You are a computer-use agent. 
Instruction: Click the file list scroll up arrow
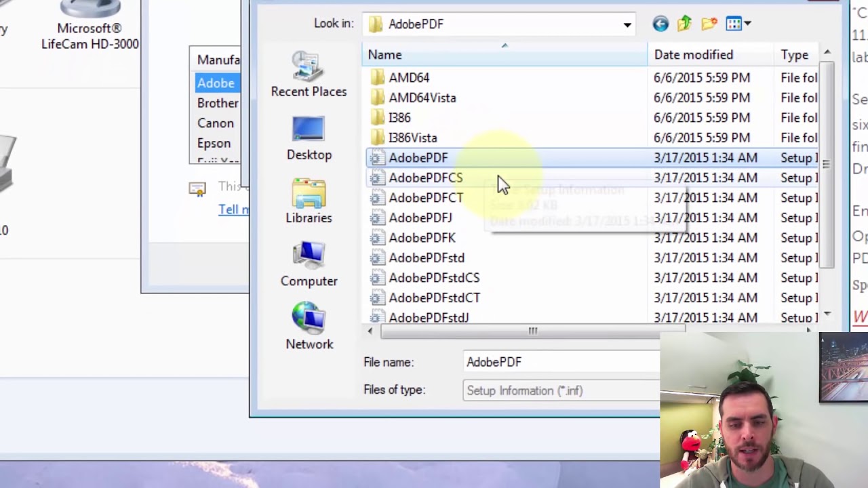[827, 53]
